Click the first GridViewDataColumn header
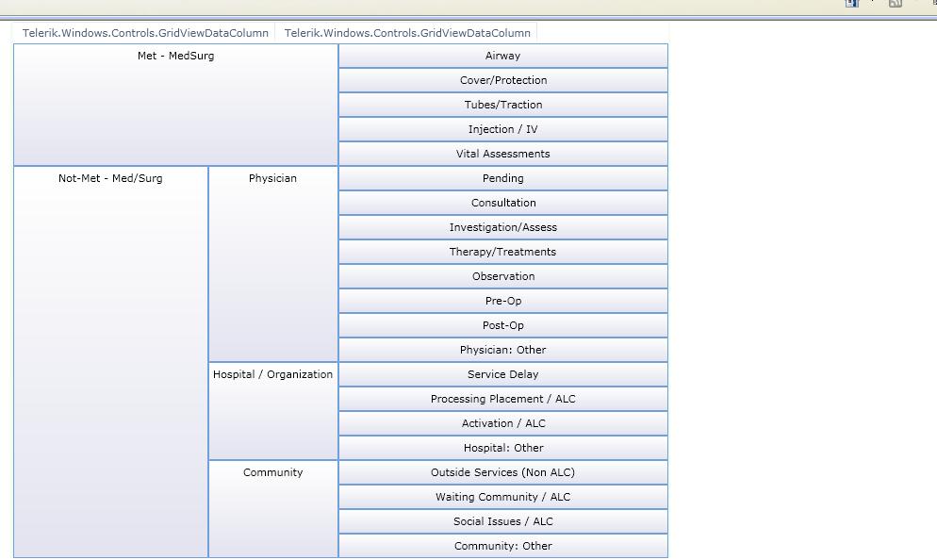 (144, 33)
